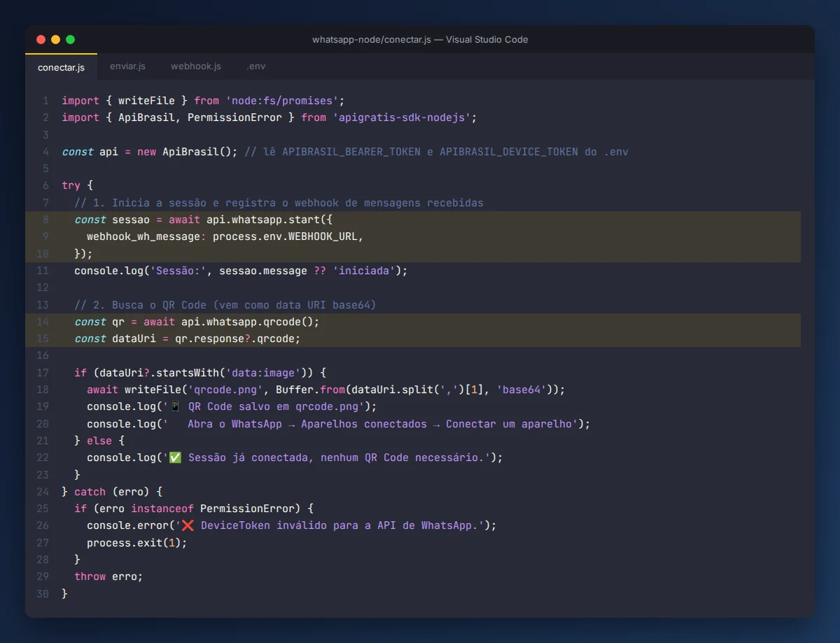
Task: Click the window title 'whatsapp-node/conectar.js — Visual Studio Code'
Action: [420, 40]
